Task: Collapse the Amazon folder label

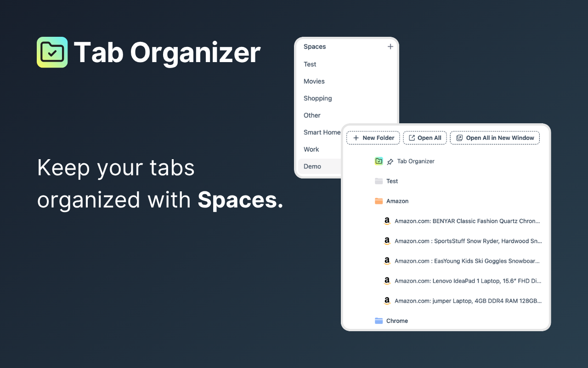Action: (397, 201)
